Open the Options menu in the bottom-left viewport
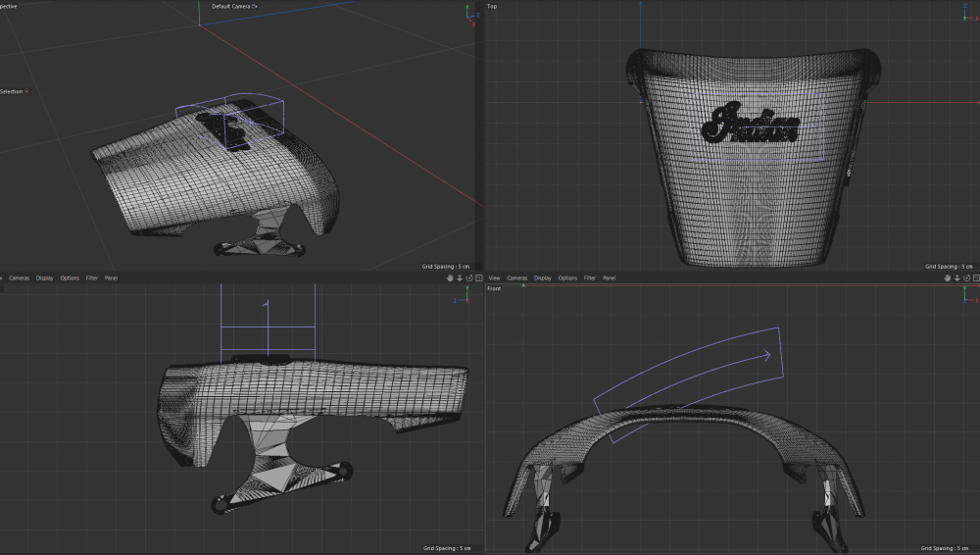Image resolution: width=980 pixels, height=555 pixels. point(70,278)
